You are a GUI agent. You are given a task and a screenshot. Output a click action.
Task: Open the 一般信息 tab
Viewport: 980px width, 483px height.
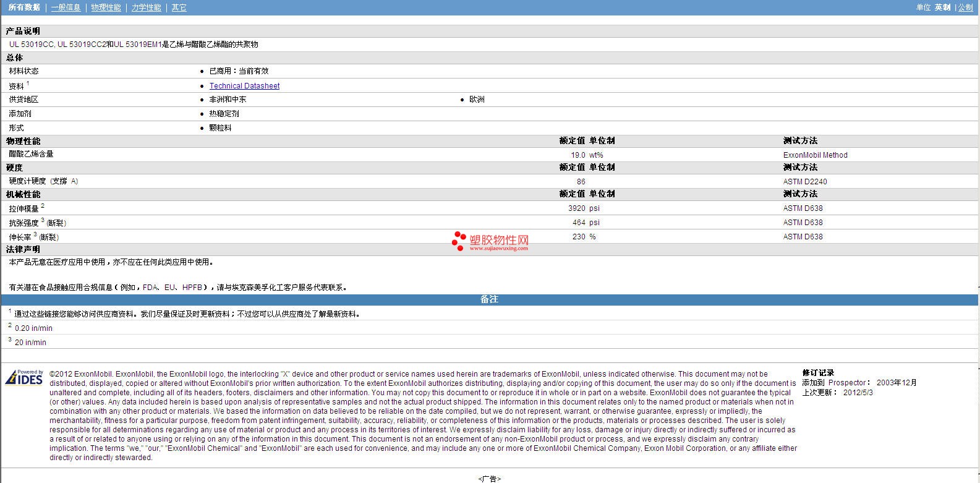(66, 7)
